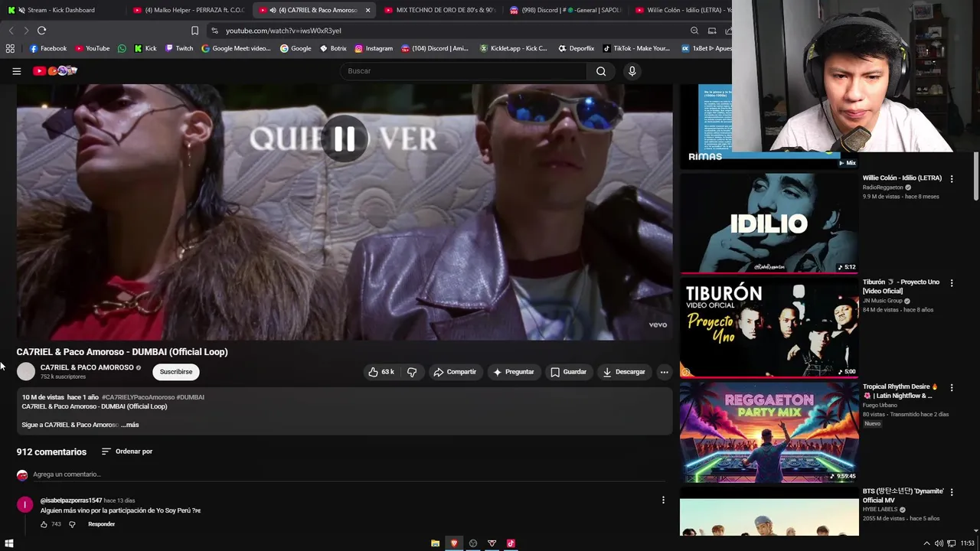This screenshot has height=551, width=980.
Task: Open options for Willie Colón Idilio video
Action: (x=952, y=179)
